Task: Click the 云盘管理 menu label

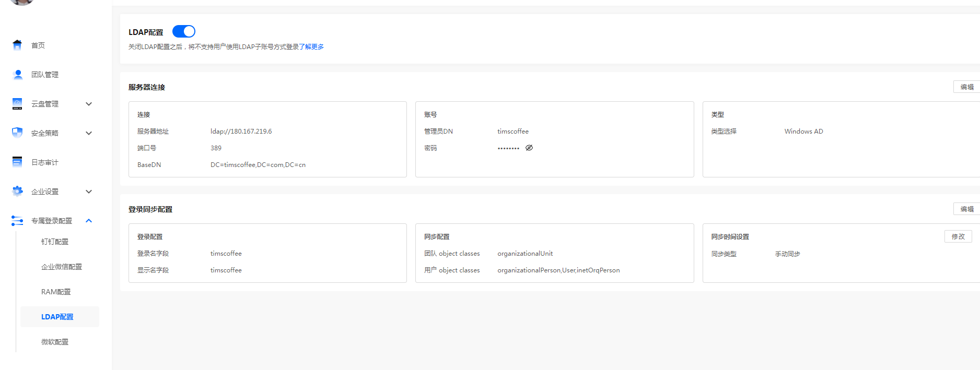Action: coord(45,104)
